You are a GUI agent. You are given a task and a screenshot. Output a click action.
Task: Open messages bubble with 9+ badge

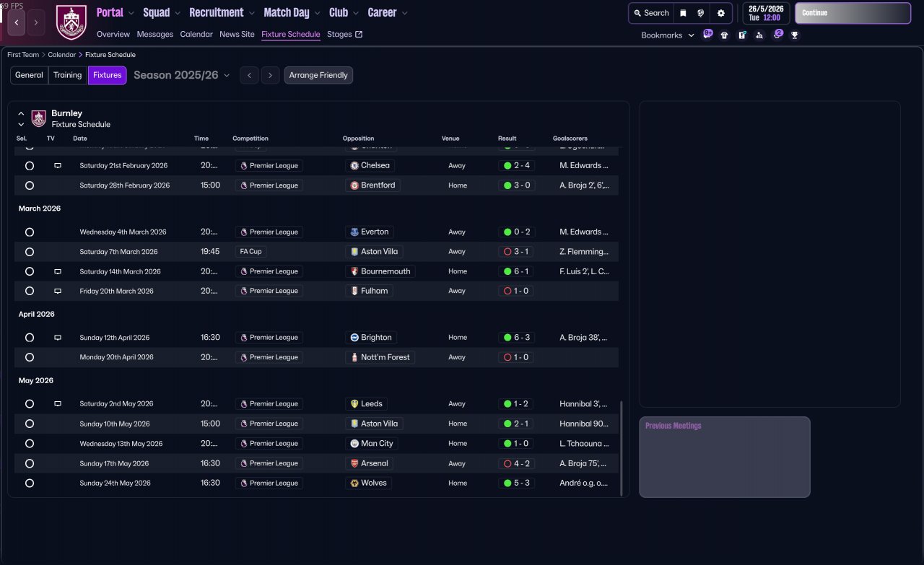707,34
